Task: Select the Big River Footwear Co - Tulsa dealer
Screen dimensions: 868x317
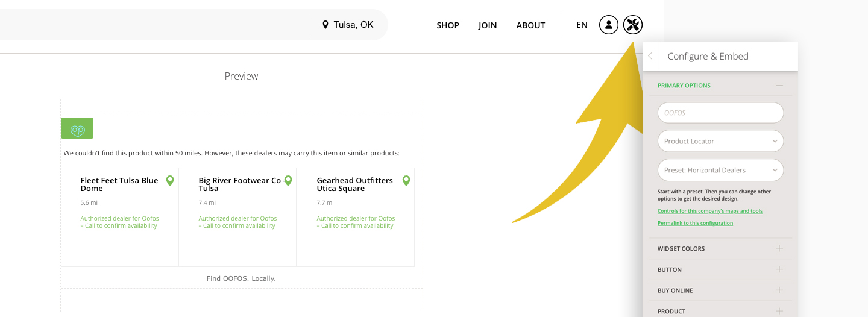Action: 241,184
